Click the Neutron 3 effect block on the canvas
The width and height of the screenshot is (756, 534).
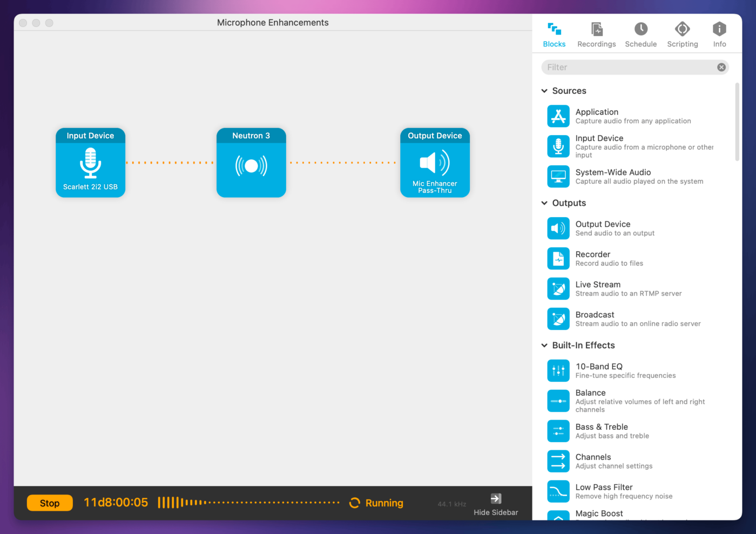click(x=251, y=163)
